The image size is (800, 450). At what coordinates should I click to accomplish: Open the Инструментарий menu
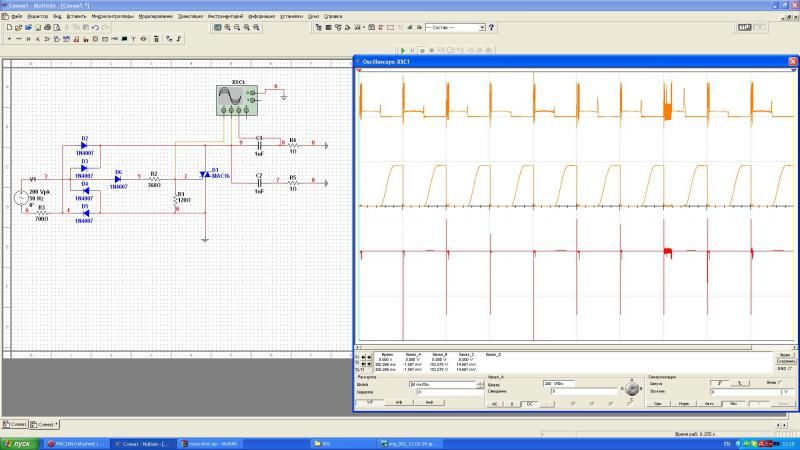[224, 17]
